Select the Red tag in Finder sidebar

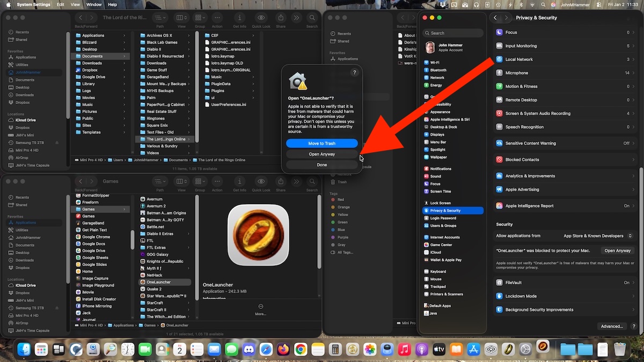(340, 200)
